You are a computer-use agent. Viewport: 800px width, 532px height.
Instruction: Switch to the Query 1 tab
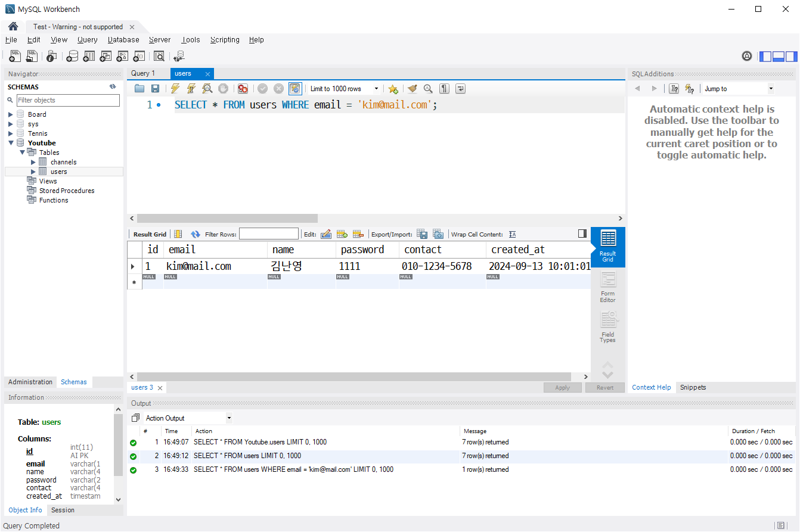coord(143,73)
